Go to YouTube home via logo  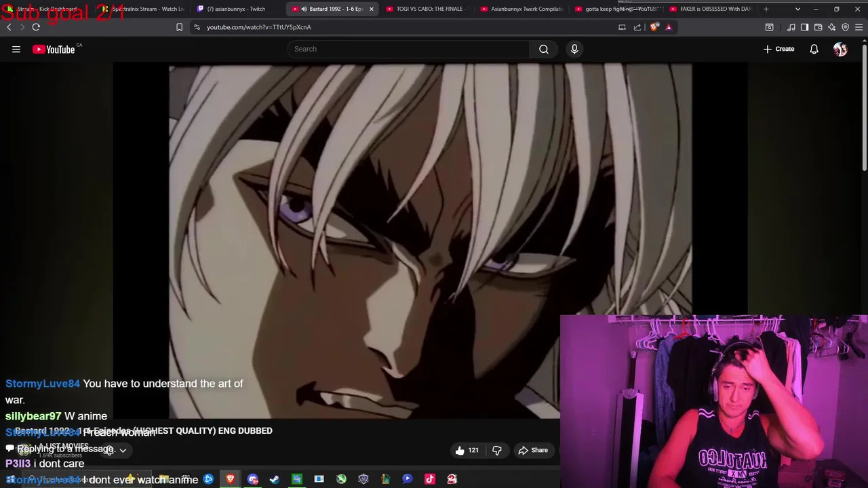coord(54,49)
